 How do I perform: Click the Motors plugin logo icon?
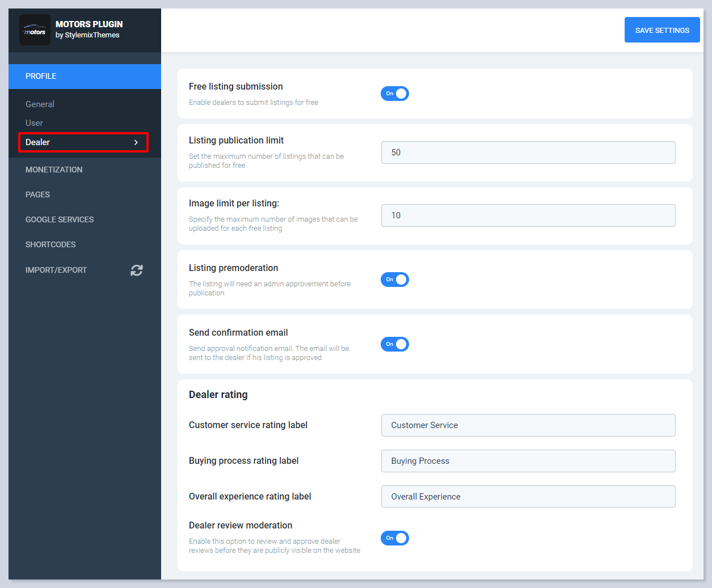pyautogui.click(x=35, y=30)
